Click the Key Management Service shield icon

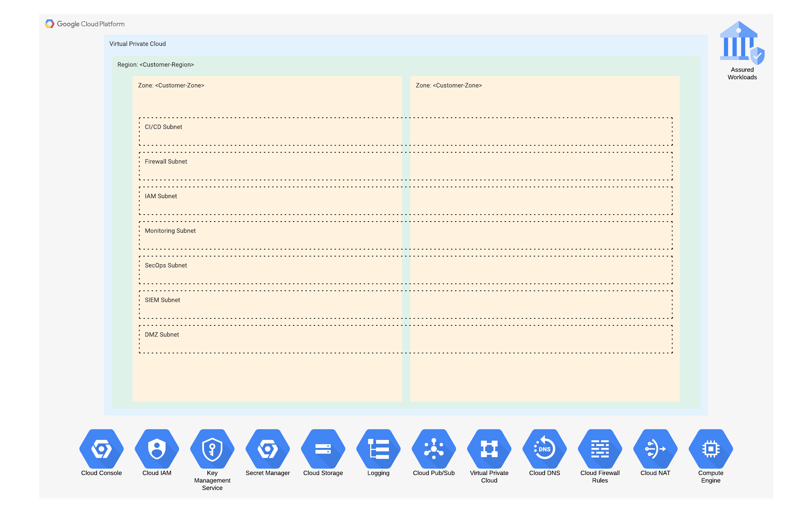coord(212,449)
